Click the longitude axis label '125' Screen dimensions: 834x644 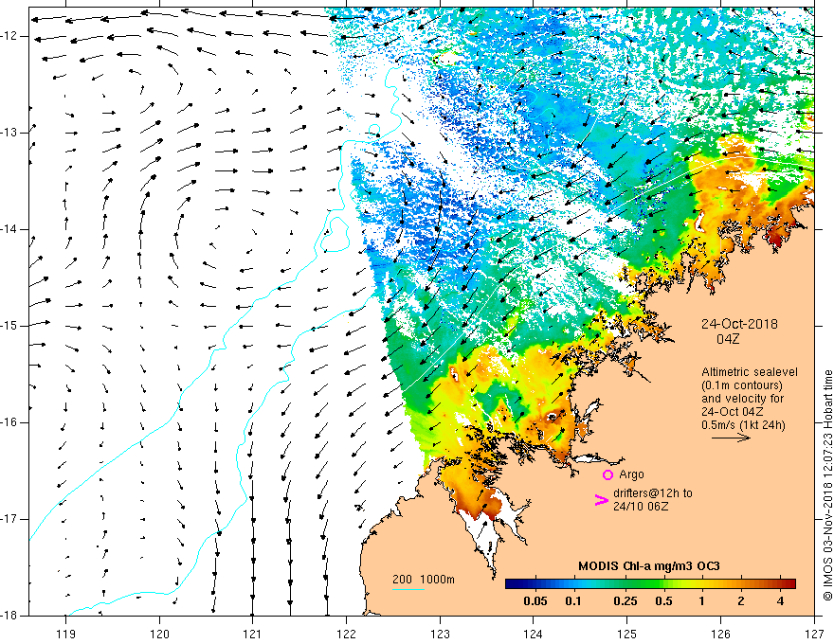(x=627, y=634)
